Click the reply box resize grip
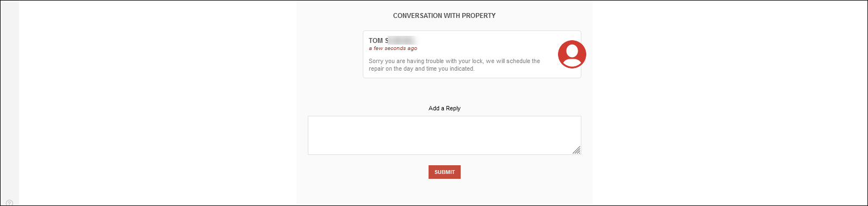 click(576, 150)
